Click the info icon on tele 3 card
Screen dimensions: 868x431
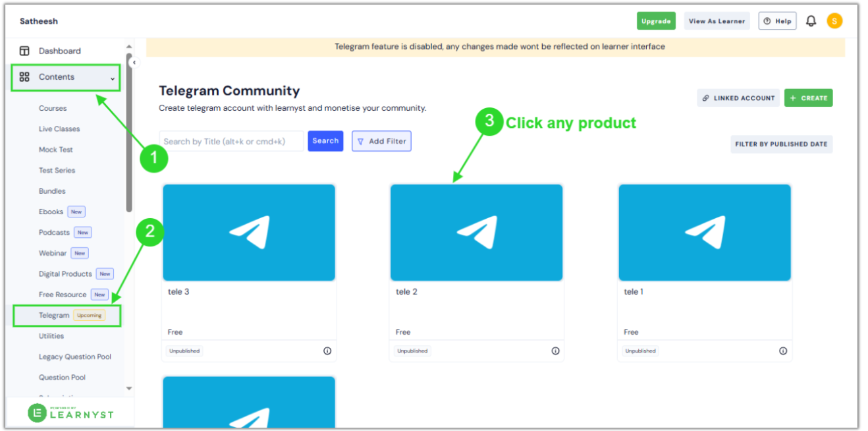[327, 351]
